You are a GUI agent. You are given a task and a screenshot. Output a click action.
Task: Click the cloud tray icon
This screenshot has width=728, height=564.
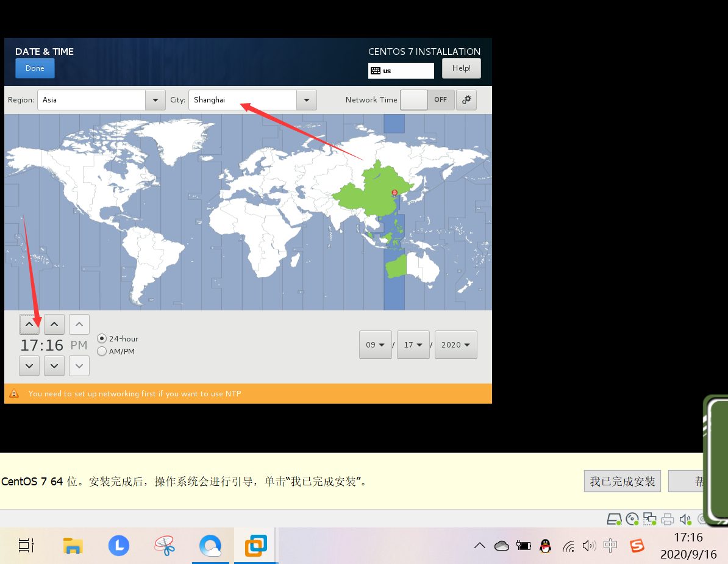point(501,546)
